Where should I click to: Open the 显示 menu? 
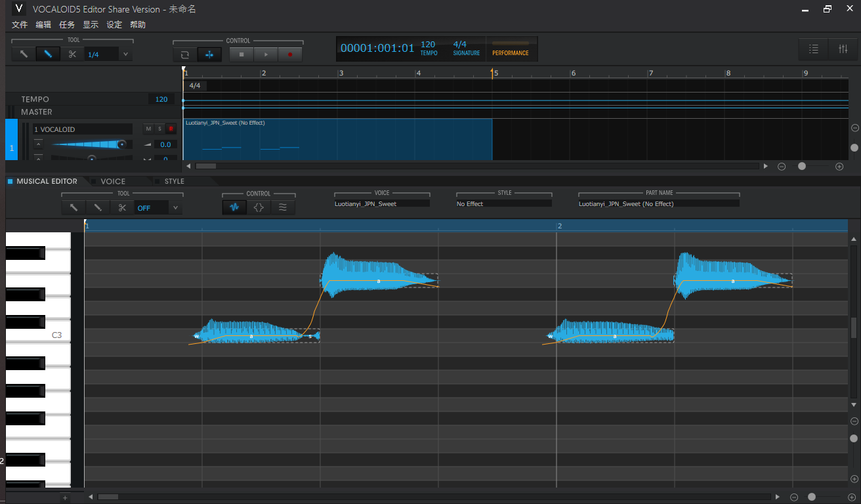point(91,25)
